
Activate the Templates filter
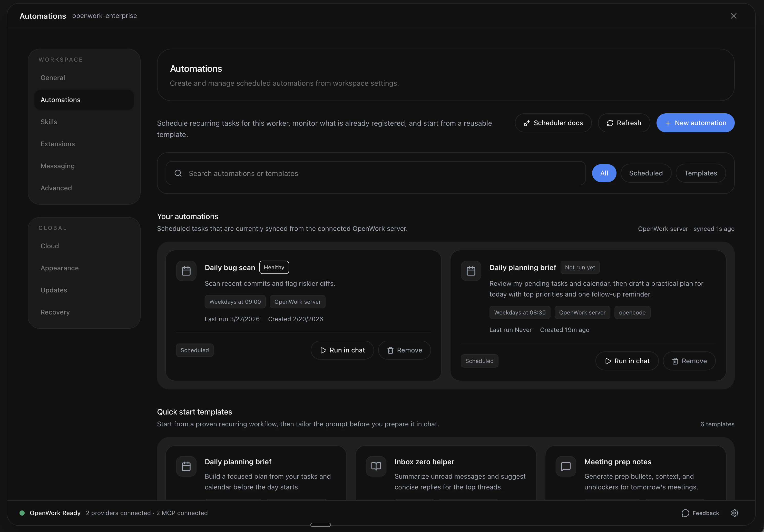[700, 173]
